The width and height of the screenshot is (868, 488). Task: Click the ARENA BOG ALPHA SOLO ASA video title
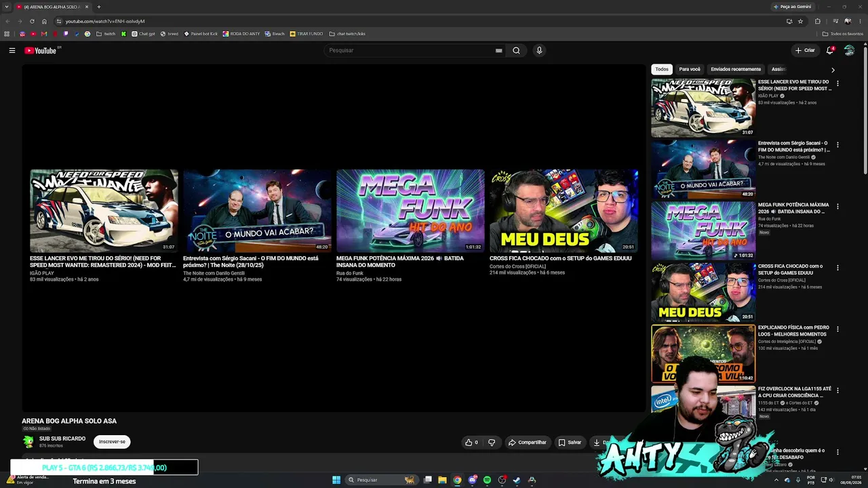(69, 421)
